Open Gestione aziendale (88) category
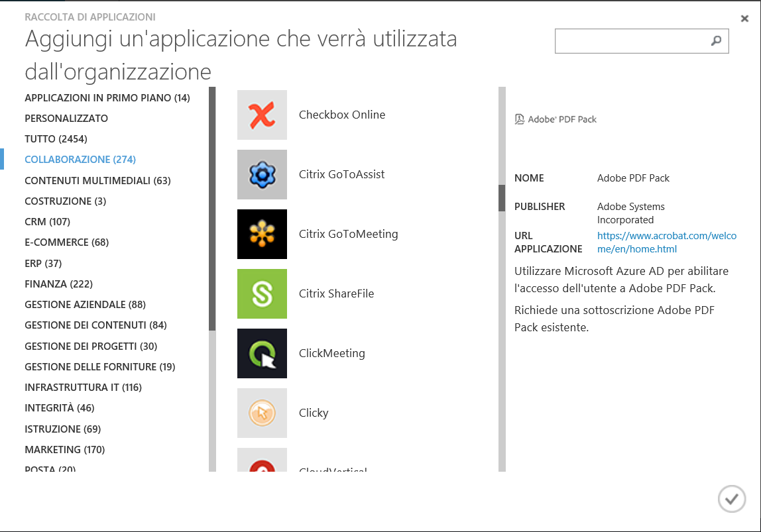761x532 pixels. click(85, 305)
